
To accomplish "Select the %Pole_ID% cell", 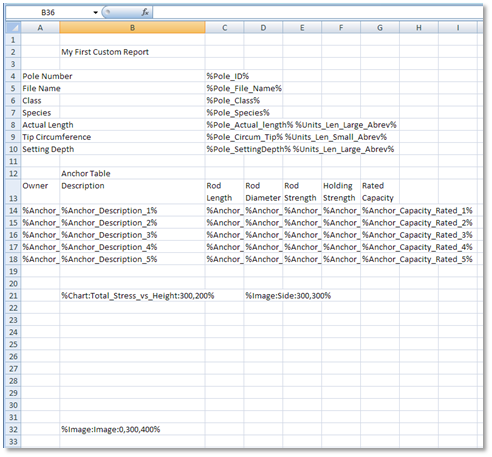I will coord(224,76).
